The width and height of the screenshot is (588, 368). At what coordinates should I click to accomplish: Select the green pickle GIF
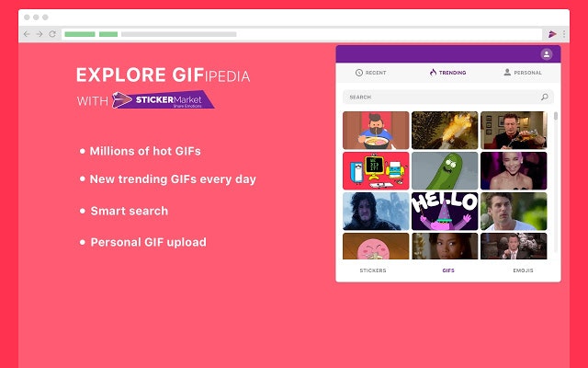click(445, 171)
